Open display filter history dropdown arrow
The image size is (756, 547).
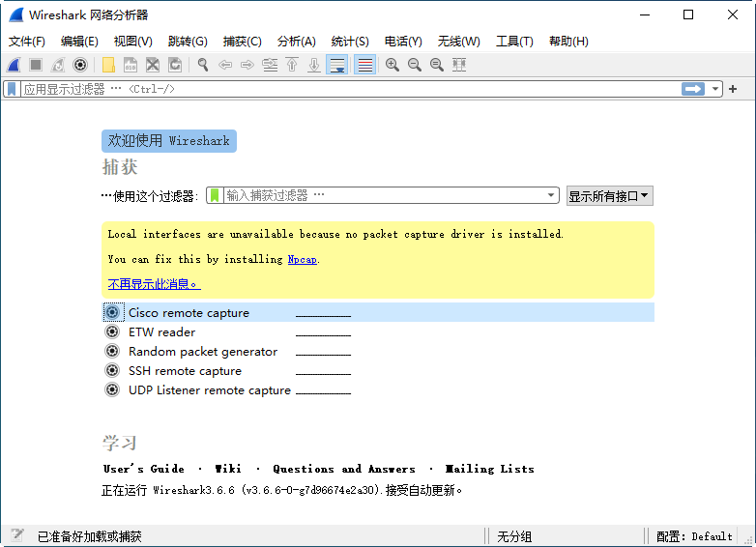tap(715, 89)
